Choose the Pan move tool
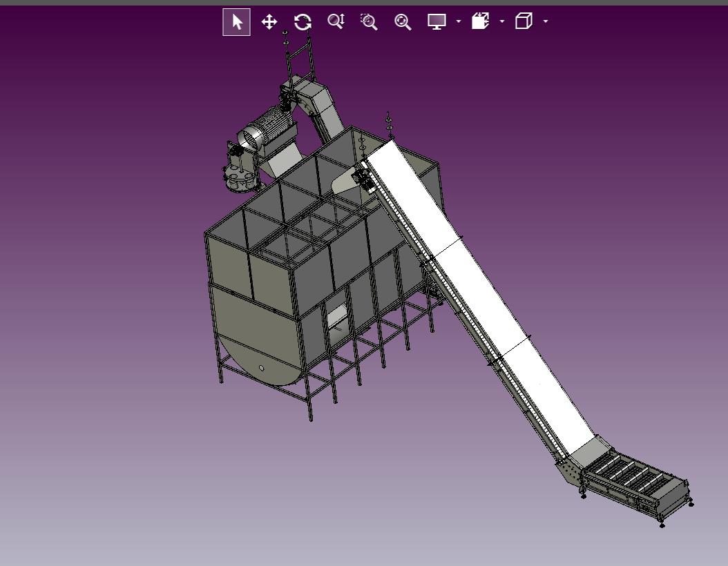Screen dimensions: 728x566 pos(269,22)
